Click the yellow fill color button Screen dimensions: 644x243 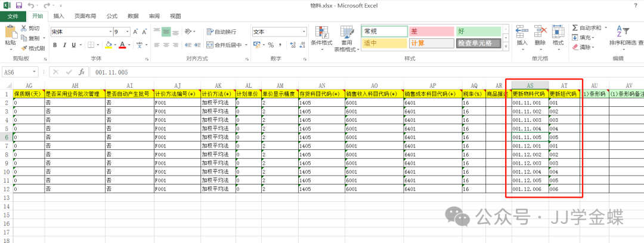(109, 45)
